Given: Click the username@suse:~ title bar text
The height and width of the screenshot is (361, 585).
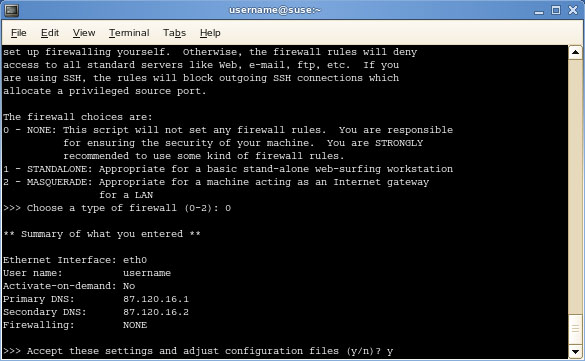Looking at the screenshot, I should point(275,10).
